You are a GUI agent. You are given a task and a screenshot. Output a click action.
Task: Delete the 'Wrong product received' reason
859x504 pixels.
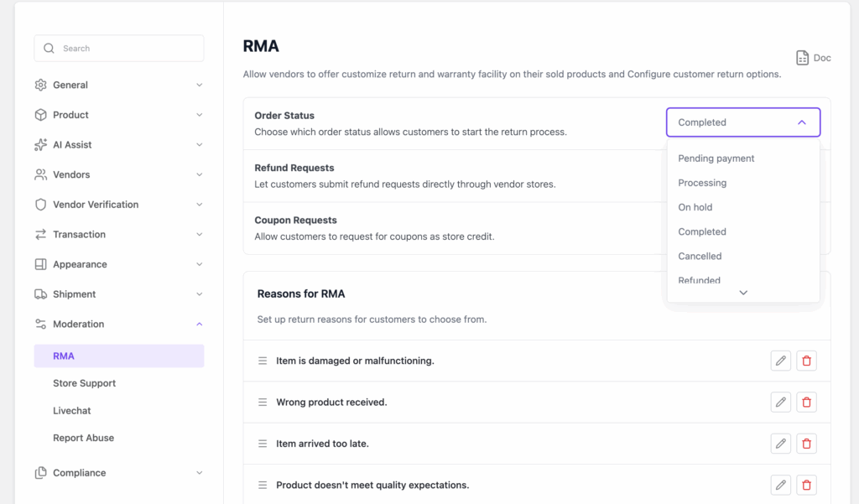point(806,402)
